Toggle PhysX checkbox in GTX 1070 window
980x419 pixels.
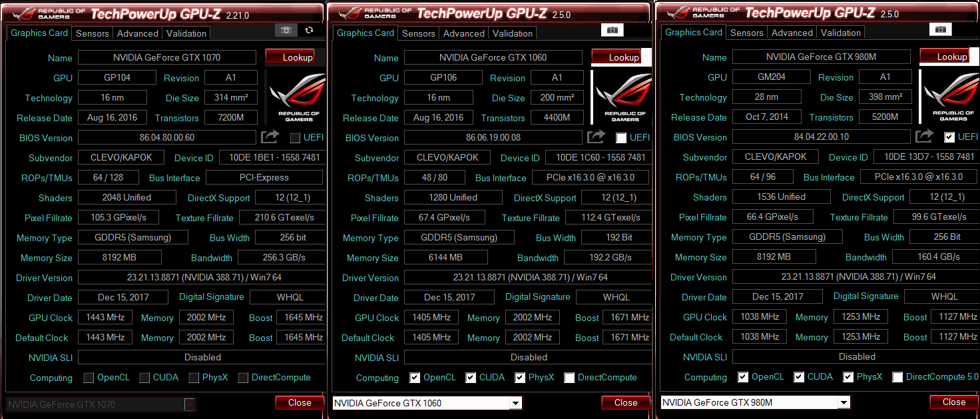pyautogui.click(x=194, y=378)
